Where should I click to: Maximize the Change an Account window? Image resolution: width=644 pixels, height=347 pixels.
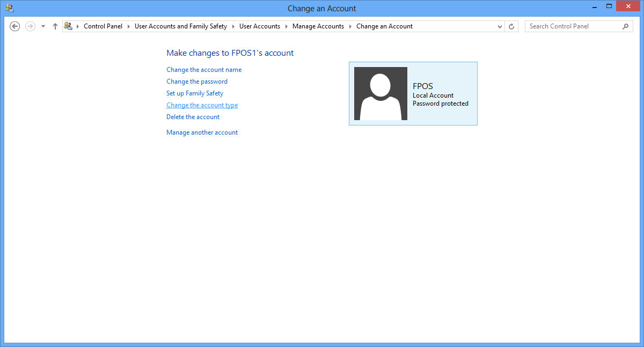point(609,6)
